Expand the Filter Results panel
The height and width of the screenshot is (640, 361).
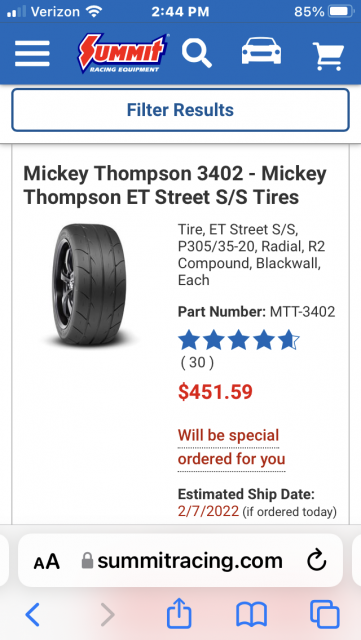pyautogui.click(x=180, y=110)
